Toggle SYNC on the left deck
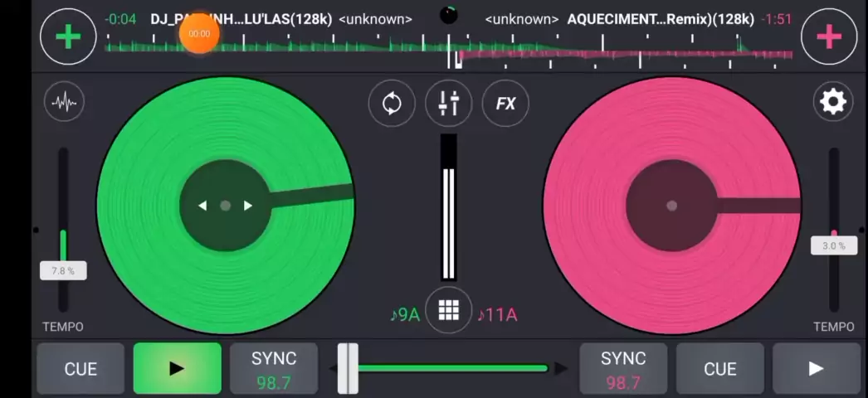Image resolution: width=868 pixels, height=398 pixels. tap(274, 368)
